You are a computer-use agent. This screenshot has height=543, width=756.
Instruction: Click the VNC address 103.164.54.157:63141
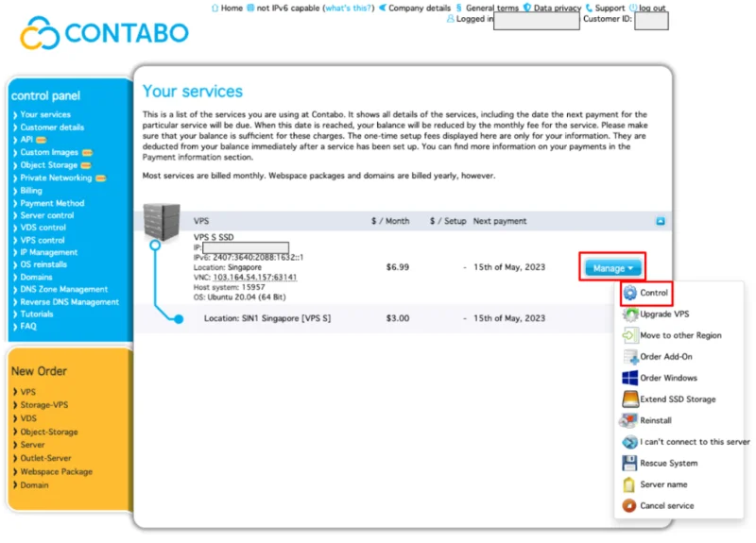(254, 277)
